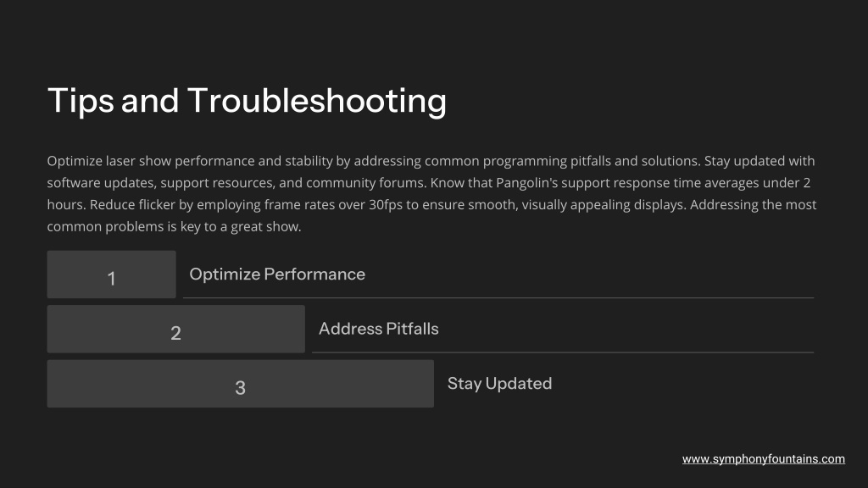The image size is (868, 488).
Task: Click the word Tips in the title
Action: (x=81, y=102)
